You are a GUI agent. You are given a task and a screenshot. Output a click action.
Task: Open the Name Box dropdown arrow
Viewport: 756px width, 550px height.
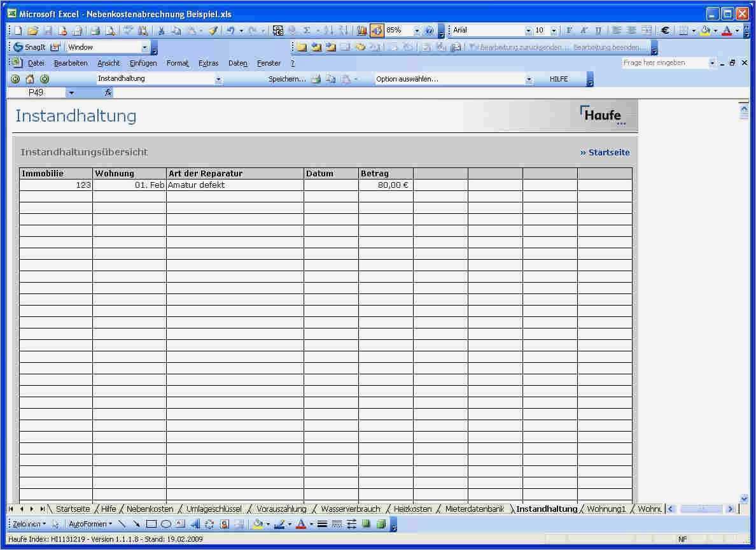(x=71, y=93)
